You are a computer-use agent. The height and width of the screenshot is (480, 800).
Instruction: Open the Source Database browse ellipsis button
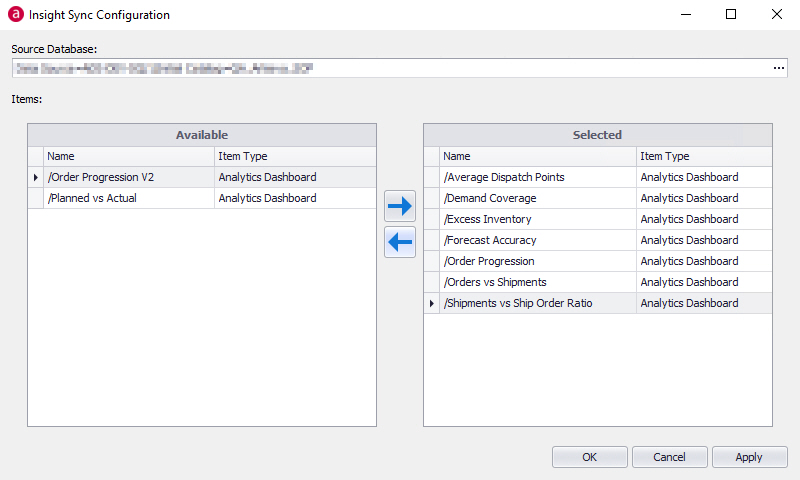tap(779, 68)
